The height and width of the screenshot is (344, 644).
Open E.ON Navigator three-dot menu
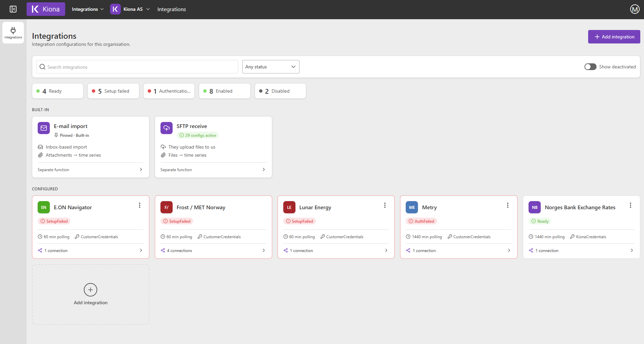tap(140, 205)
